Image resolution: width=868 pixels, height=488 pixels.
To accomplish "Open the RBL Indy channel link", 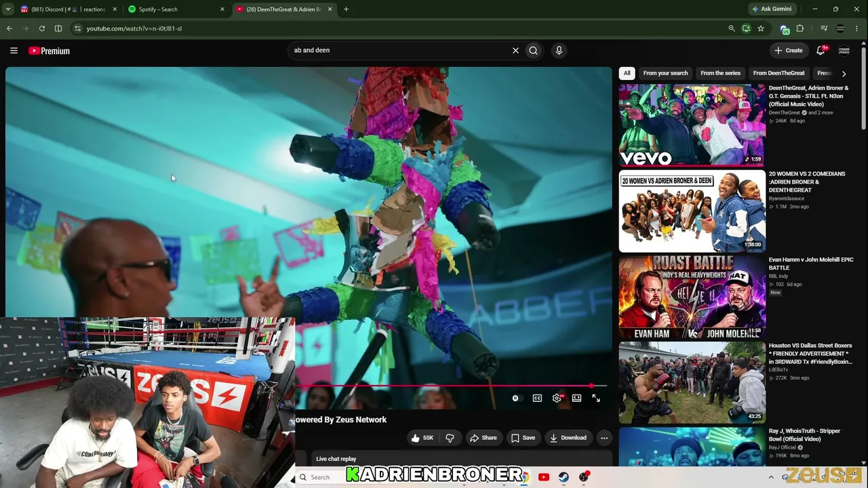I will [778, 276].
